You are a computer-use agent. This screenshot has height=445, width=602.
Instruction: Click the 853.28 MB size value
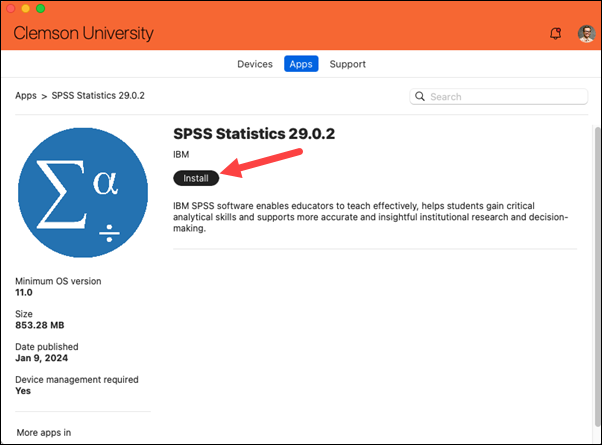pos(40,325)
